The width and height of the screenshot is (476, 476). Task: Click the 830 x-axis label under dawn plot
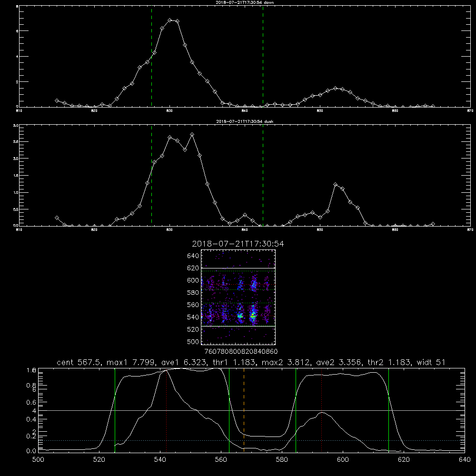coord(169,111)
